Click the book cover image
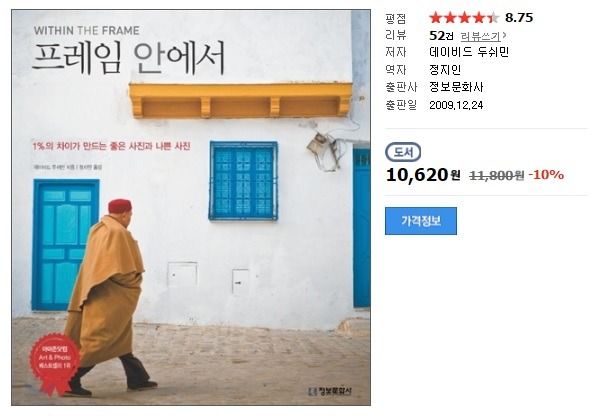The width and height of the screenshot is (600, 420). pyautogui.click(x=191, y=207)
